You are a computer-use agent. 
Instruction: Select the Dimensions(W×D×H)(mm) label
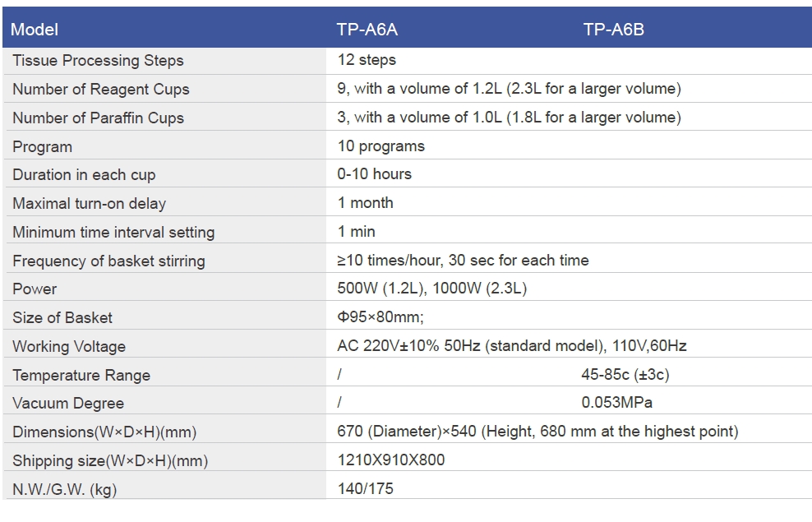pyautogui.click(x=104, y=432)
